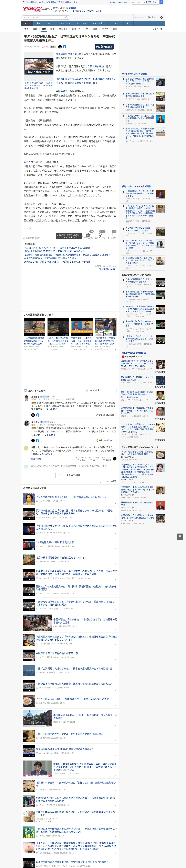Click 参考になった 307 button
Viewport: 186px width, 868px height.
pos(105,440)
